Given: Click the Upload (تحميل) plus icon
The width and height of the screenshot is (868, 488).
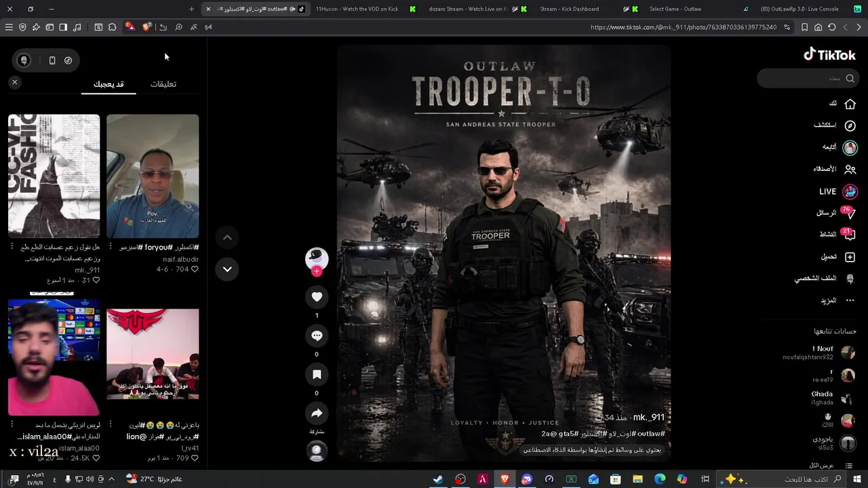Looking at the screenshot, I should [850, 257].
